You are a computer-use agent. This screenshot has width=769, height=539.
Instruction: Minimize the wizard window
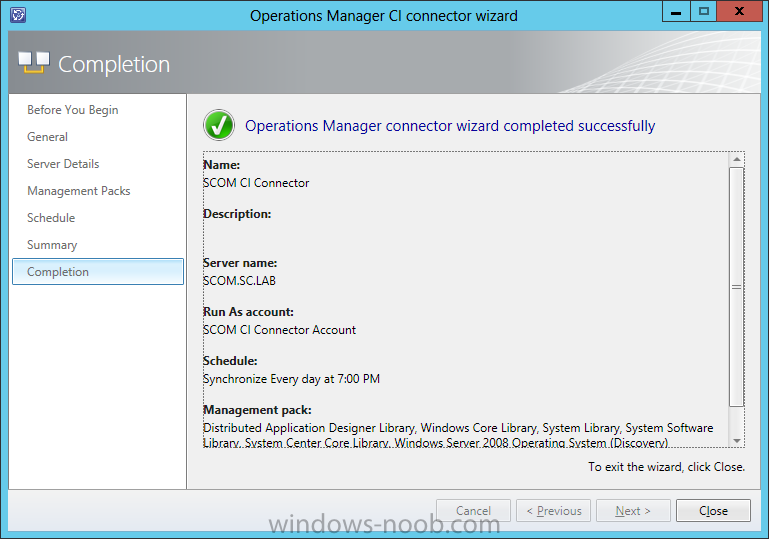pyautogui.click(x=676, y=11)
